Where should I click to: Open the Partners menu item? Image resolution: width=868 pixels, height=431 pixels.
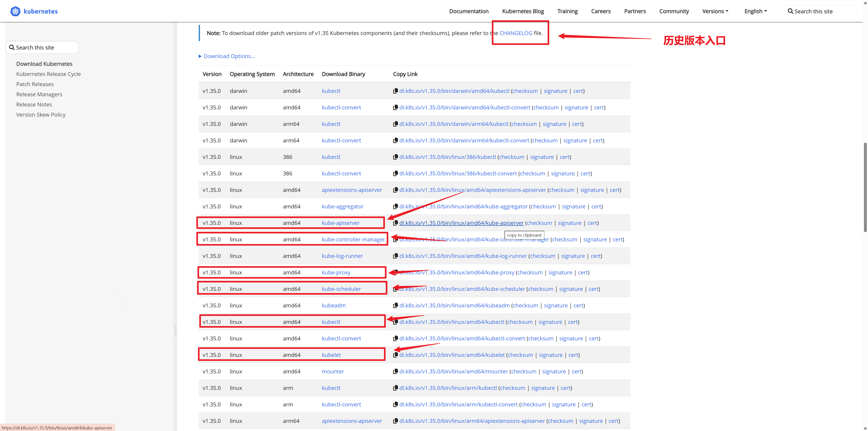coord(635,11)
